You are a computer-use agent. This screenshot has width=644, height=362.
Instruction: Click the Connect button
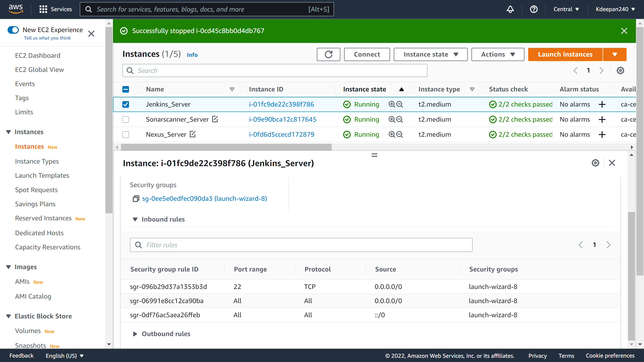(367, 54)
